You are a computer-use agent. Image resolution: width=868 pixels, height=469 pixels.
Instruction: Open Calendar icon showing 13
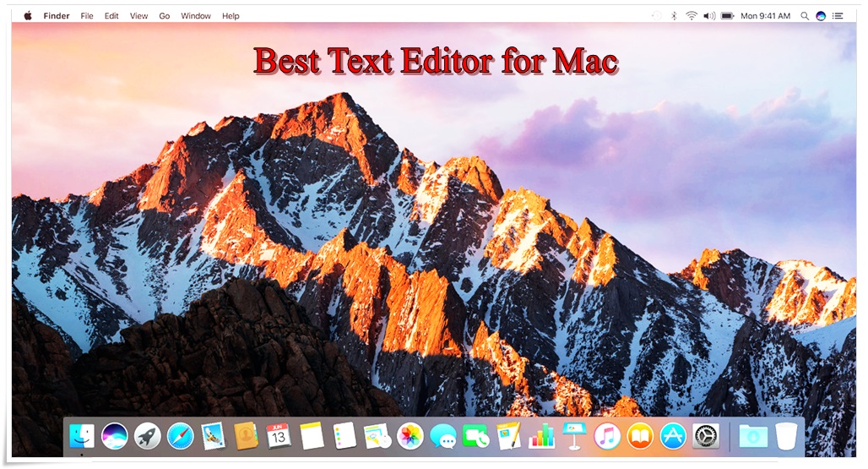pyautogui.click(x=279, y=436)
